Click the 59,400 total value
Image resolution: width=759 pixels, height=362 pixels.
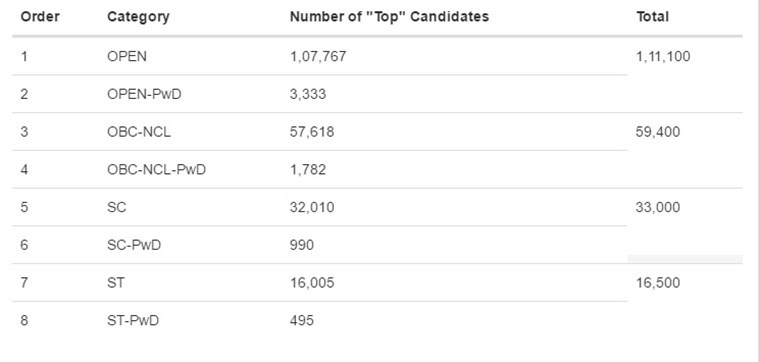coord(658,132)
